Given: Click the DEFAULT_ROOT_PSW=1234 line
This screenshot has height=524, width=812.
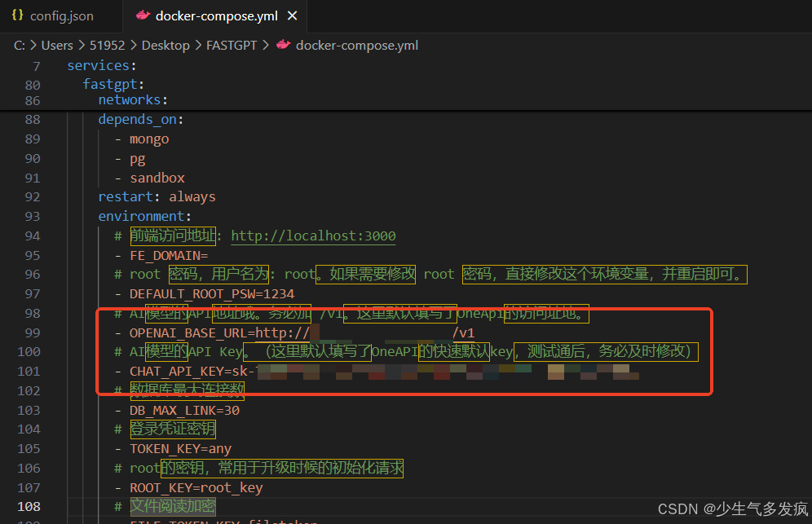Looking at the screenshot, I should [212, 294].
